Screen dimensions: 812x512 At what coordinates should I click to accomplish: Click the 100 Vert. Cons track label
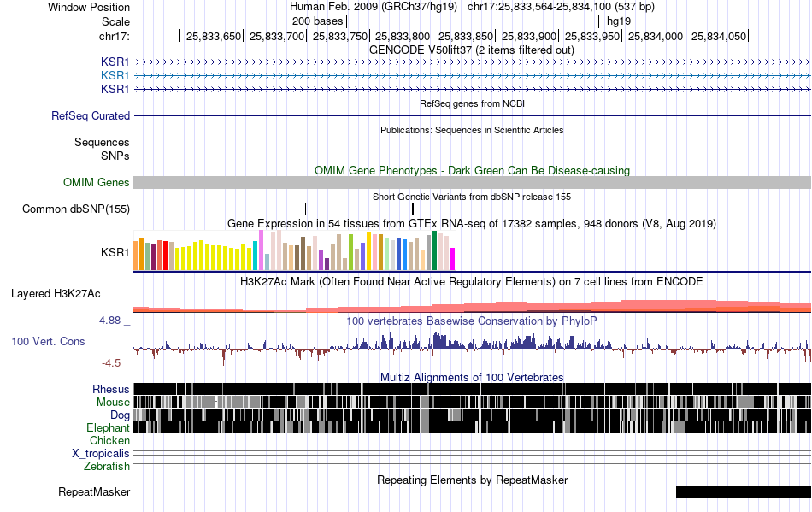[48, 342]
